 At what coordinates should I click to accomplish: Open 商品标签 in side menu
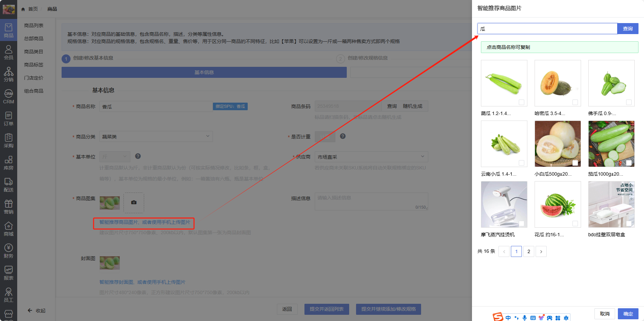coord(34,65)
